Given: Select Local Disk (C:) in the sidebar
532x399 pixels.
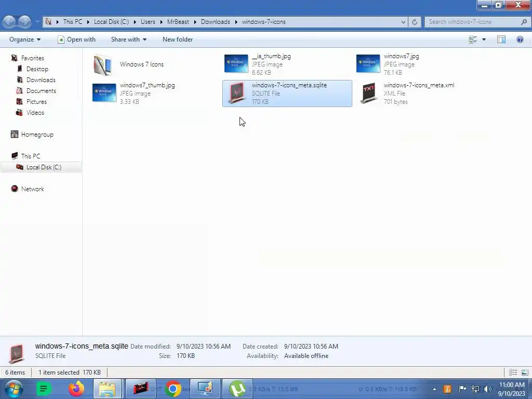Looking at the screenshot, I should click(44, 167).
